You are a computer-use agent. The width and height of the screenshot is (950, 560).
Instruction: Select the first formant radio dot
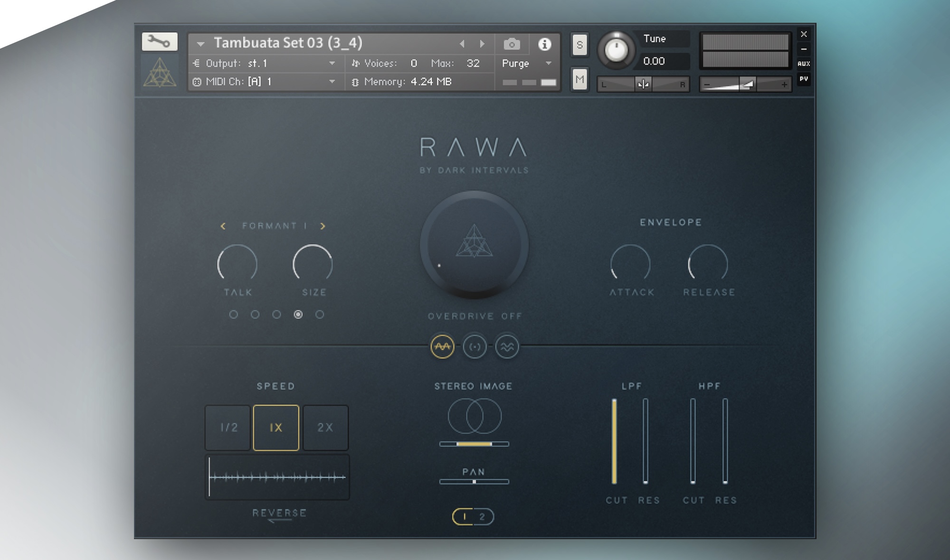point(233,314)
